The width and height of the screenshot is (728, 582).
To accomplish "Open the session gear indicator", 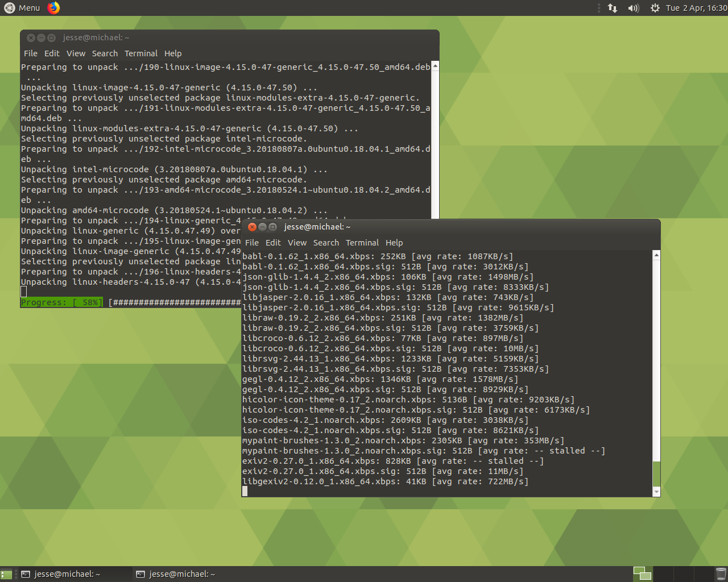I will pyautogui.click(x=655, y=8).
